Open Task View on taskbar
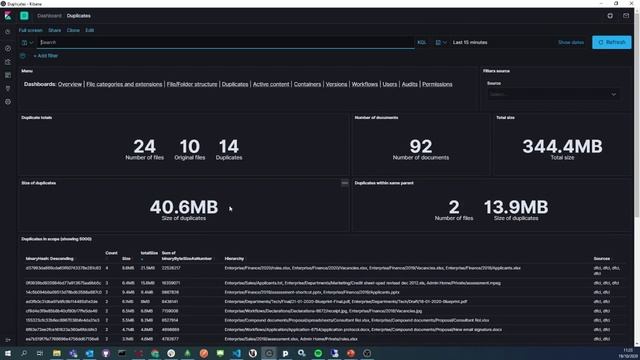This screenshot has height=360, width=640. click(x=40, y=353)
